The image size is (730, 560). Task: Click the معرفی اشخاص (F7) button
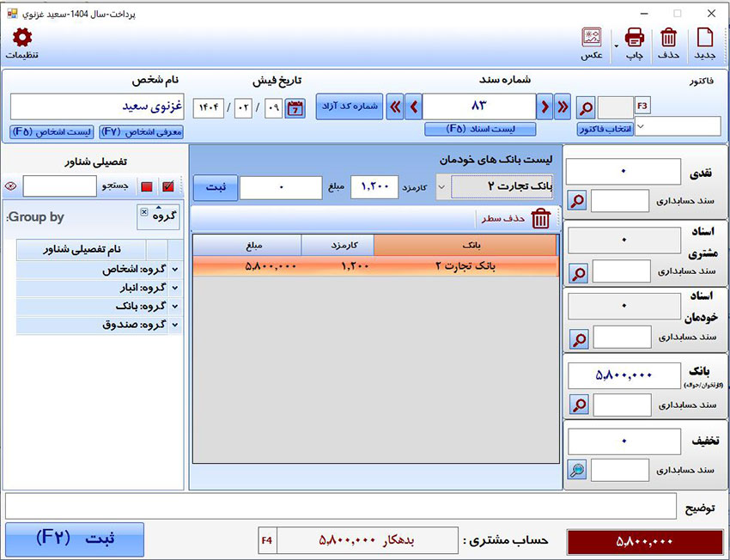[x=142, y=131]
